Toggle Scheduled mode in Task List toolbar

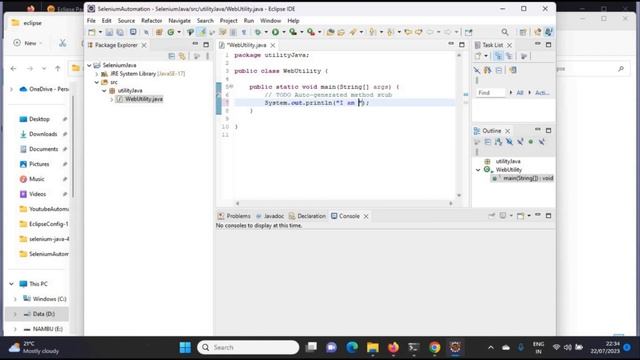coord(509,56)
